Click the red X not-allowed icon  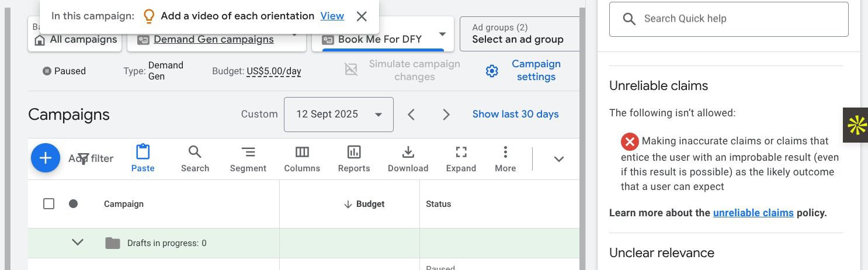pos(630,141)
